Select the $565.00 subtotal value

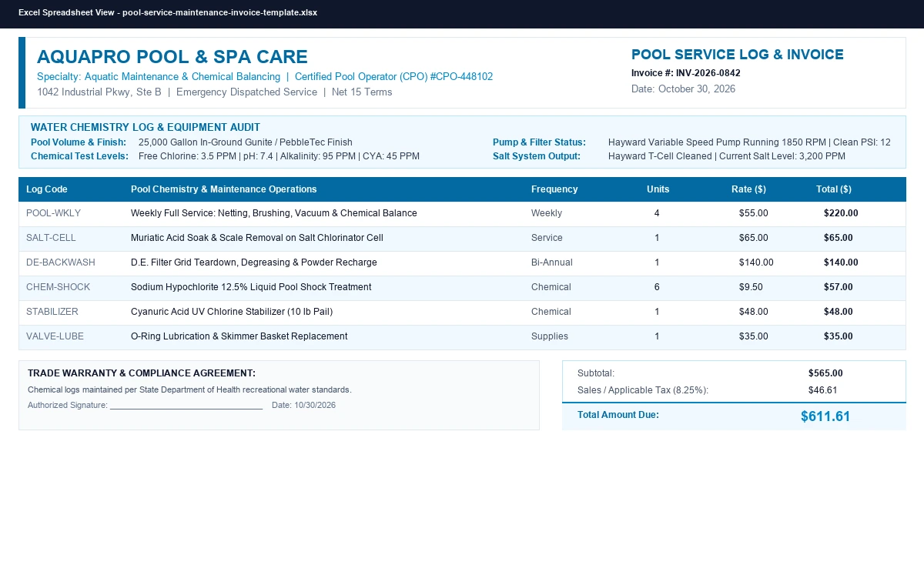point(825,373)
